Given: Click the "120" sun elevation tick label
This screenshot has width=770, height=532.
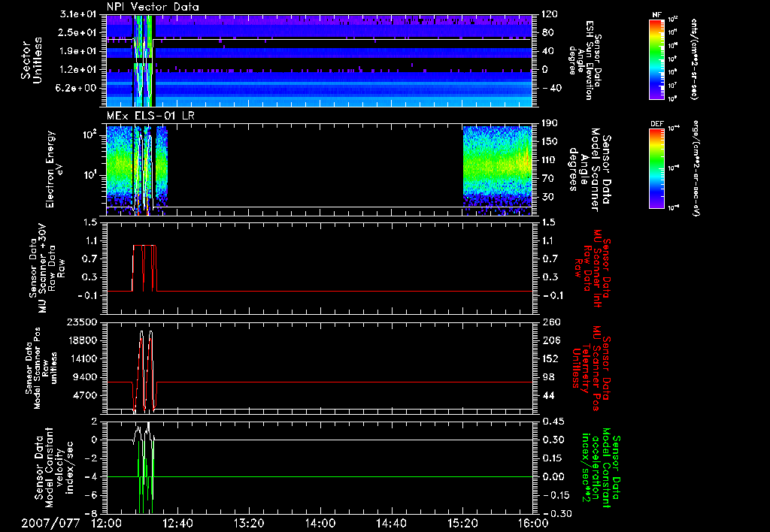Looking at the screenshot, I should [550, 14].
